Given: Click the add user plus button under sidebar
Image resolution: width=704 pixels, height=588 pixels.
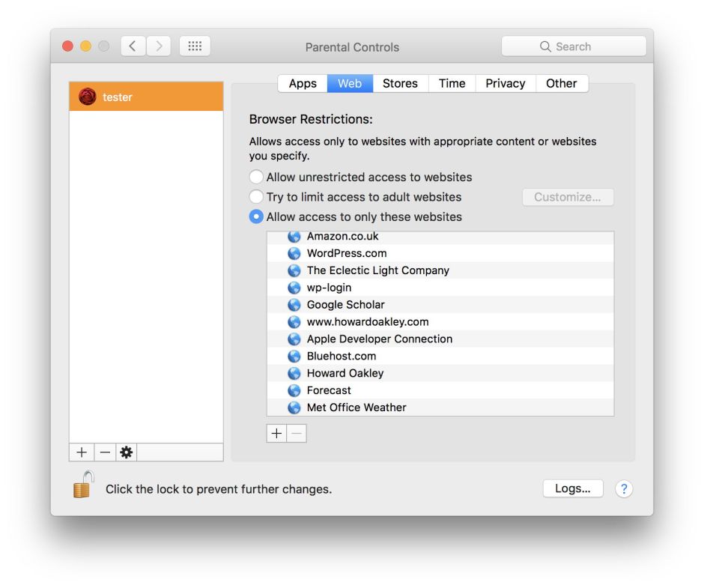Looking at the screenshot, I should [82, 452].
